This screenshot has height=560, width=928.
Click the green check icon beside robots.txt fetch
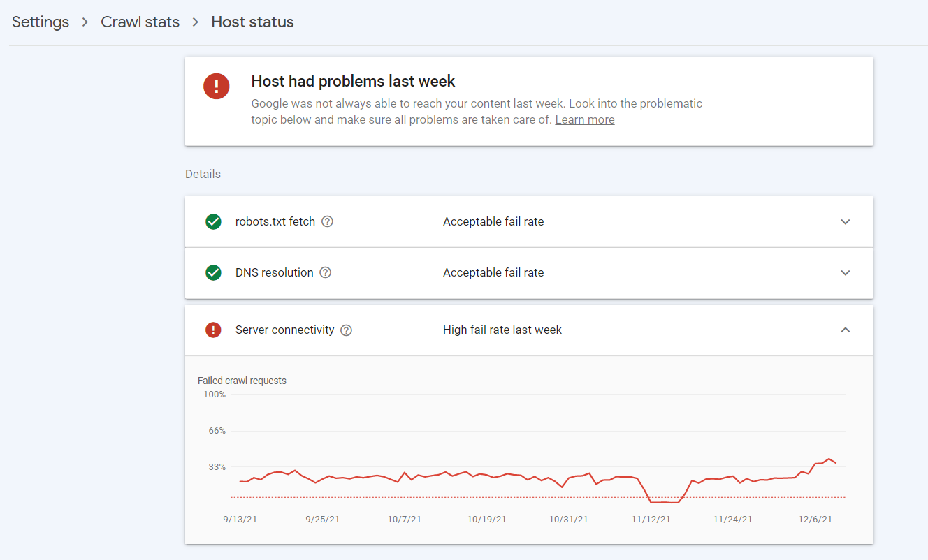tap(213, 221)
